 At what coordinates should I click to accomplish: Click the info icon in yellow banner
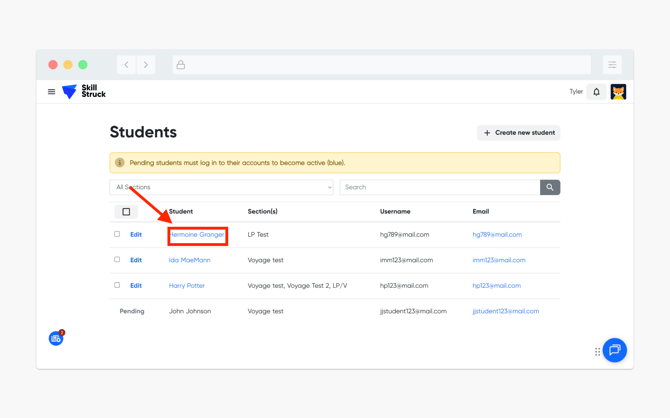(120, 162)
